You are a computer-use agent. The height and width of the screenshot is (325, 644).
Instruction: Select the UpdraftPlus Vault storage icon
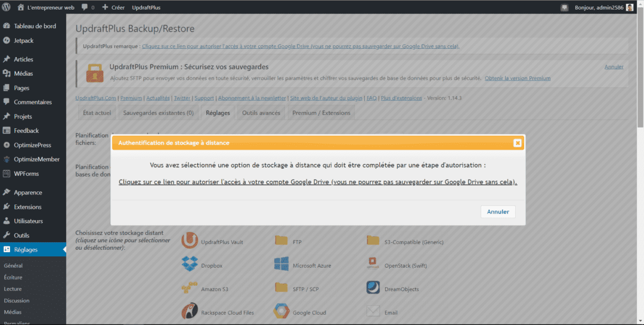pos(190,241)
